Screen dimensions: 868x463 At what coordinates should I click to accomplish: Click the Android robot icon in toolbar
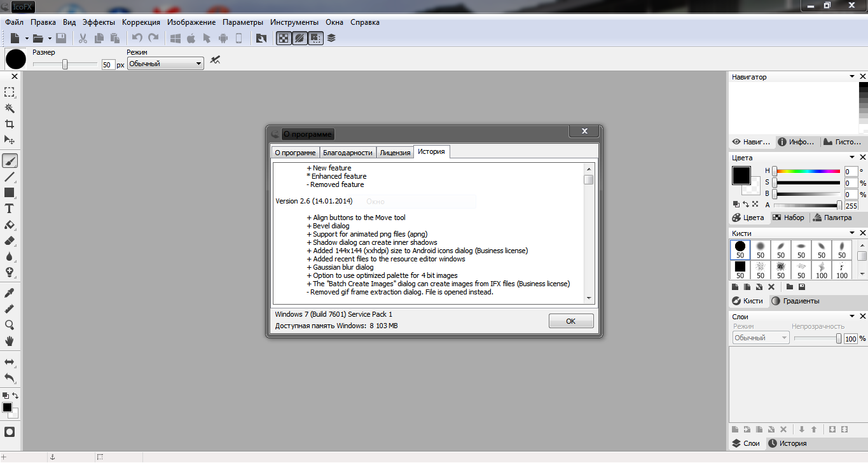223,38
